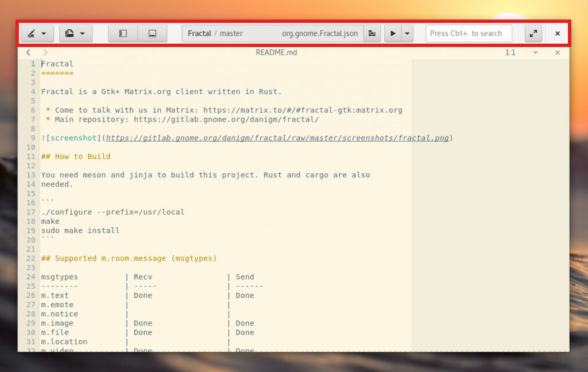Expand the run options dropdown arrow
The height and width of the screenshot is (372, 588).
407,33
